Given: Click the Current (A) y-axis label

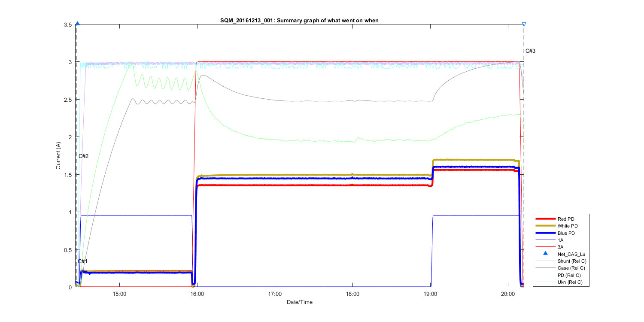Looking at the screenshot, I should (x=59, y=156).
